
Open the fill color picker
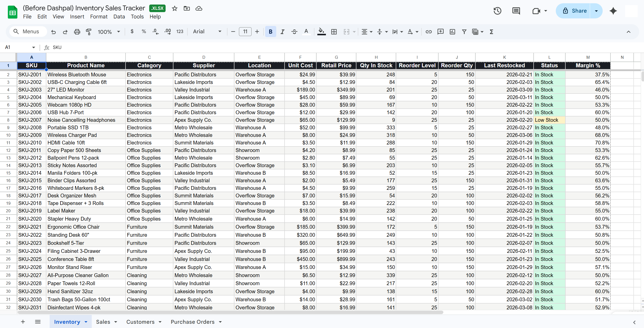click(321, 32)
